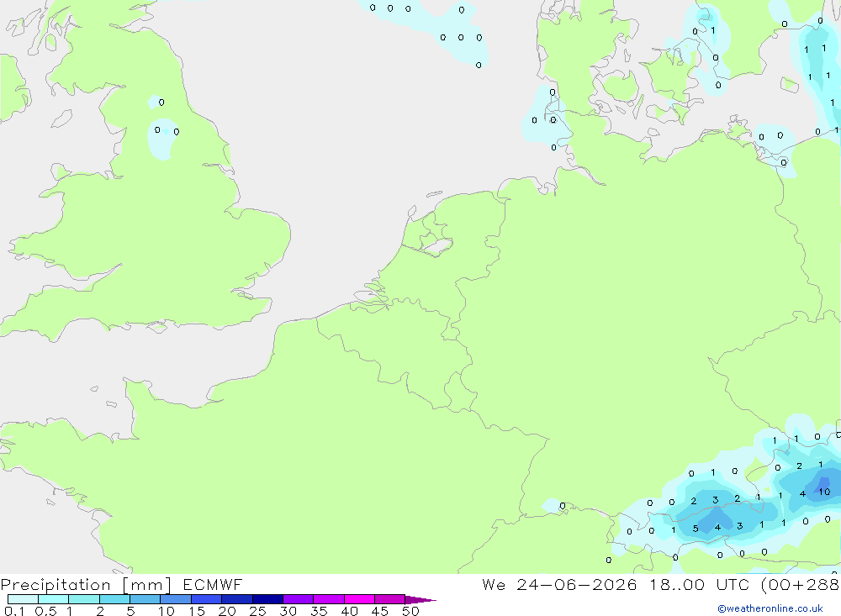Click the 'We' weekday abbreviation
This screenshot has width=841, height=616.
[494, 584]
